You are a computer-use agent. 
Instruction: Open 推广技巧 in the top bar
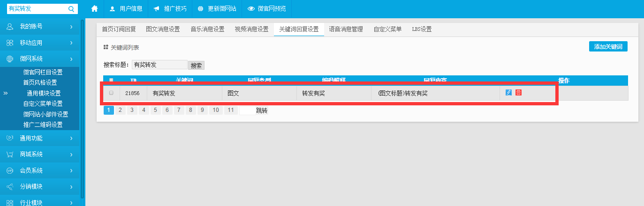(170, 8)
